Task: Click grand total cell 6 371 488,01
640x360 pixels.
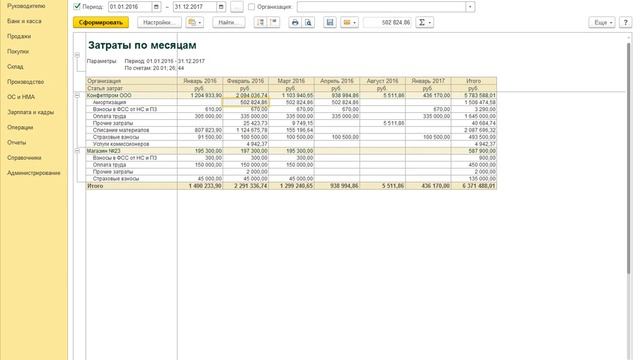Action: tap(474, 186)
